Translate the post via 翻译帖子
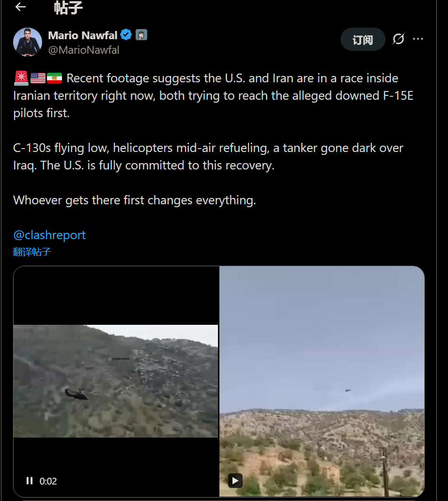 pos(32,252)
